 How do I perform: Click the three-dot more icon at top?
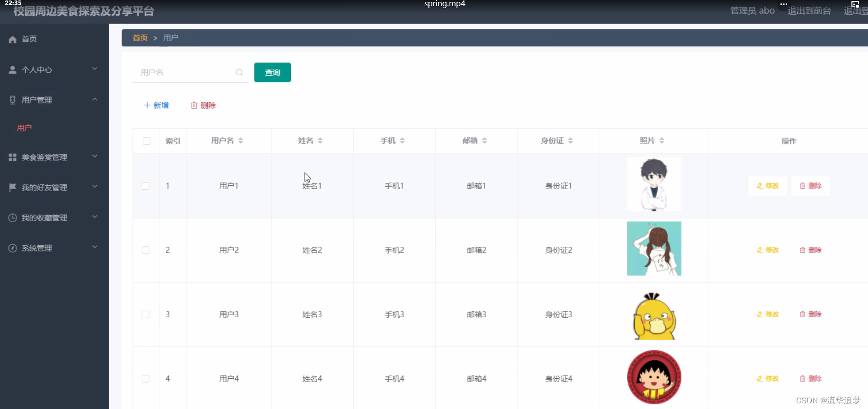784,4
